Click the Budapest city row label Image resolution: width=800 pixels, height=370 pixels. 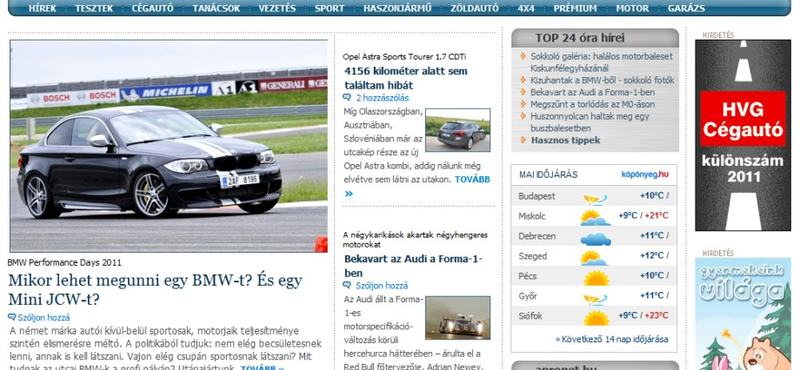click(x=537, y=196)
